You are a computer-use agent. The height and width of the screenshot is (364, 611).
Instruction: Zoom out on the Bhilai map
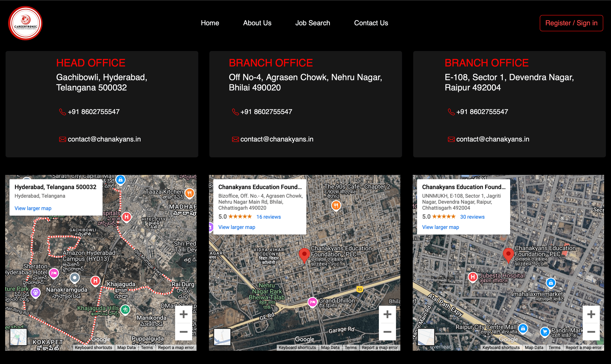[387, 332]
